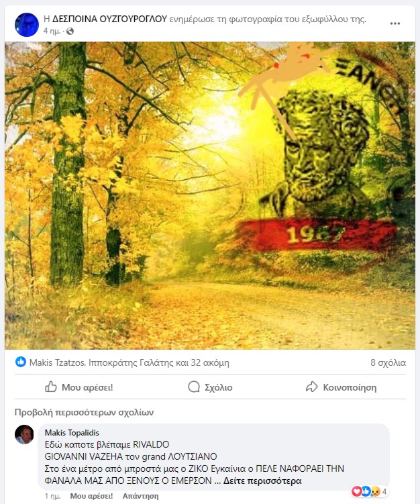Open the poster's profile picture
The height and width of the screenshot is (504, 420).
(27, 25)
